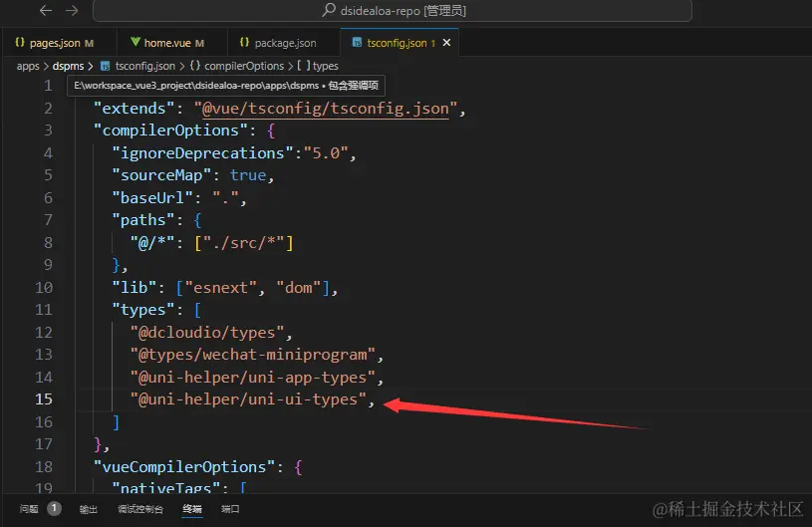Click the "types" key text
This screenshot has height=527, width=812.
point(142,310)
